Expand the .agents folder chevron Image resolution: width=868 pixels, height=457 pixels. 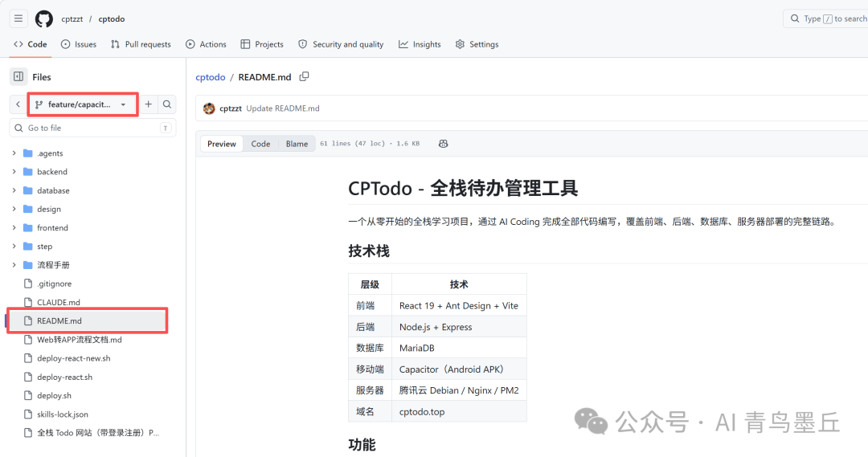coord(14,153)
